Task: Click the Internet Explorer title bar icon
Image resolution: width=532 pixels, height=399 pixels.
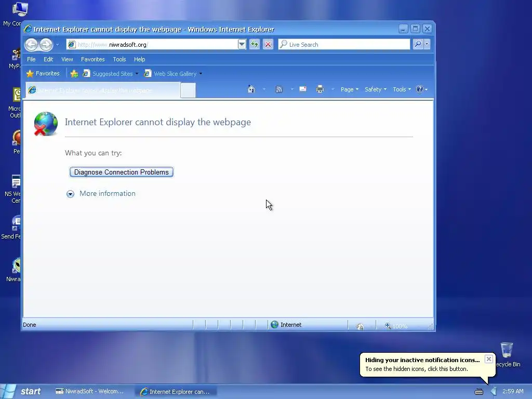Action: [x=28, y=29]
